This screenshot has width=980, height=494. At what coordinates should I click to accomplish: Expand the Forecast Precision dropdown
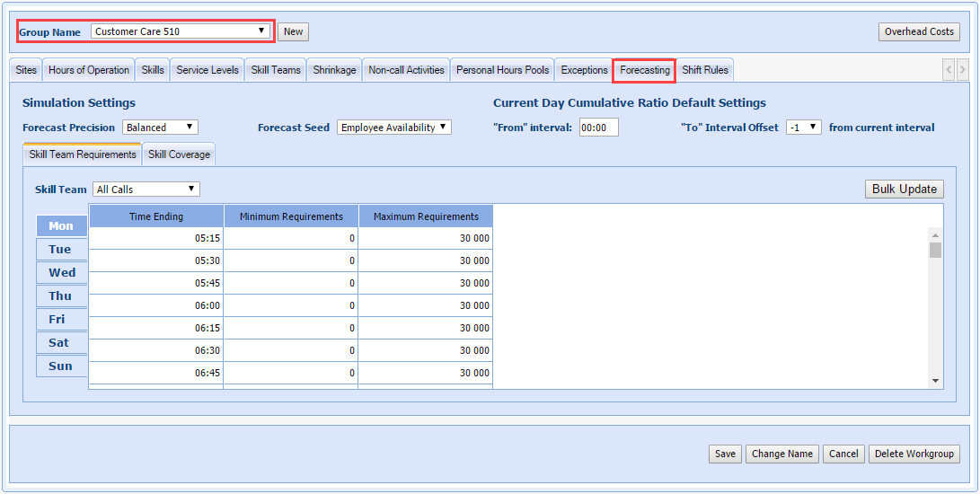click(x=160, y=128)
